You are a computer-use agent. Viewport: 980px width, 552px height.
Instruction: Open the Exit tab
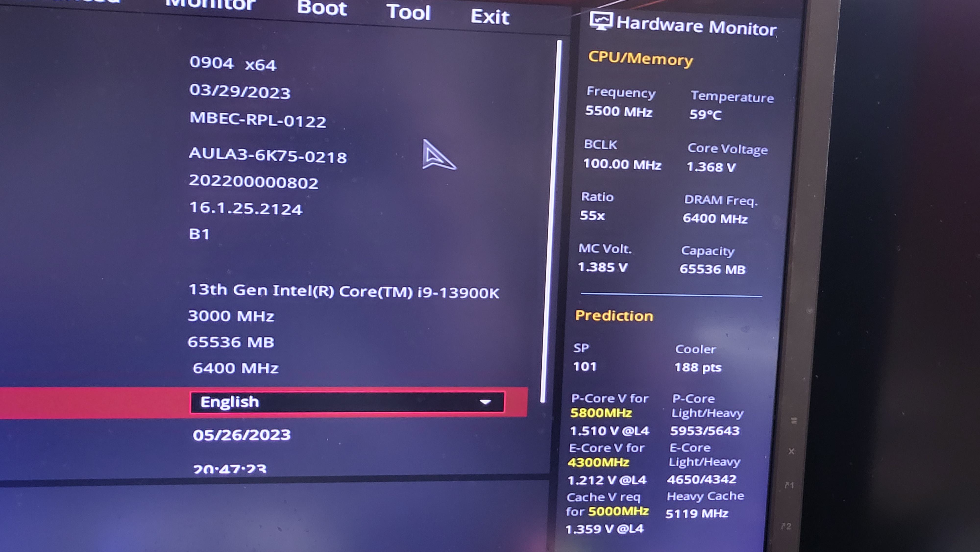point(490,17)
